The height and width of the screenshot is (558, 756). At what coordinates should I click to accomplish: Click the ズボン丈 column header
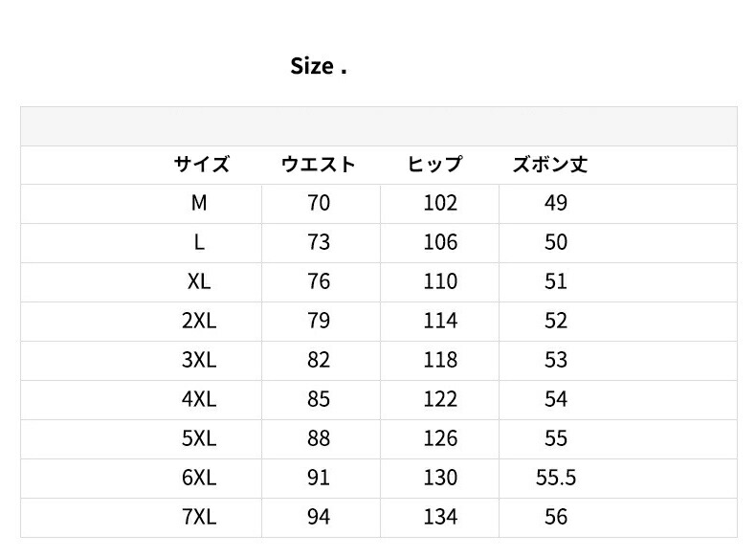[x=550, y=165]
